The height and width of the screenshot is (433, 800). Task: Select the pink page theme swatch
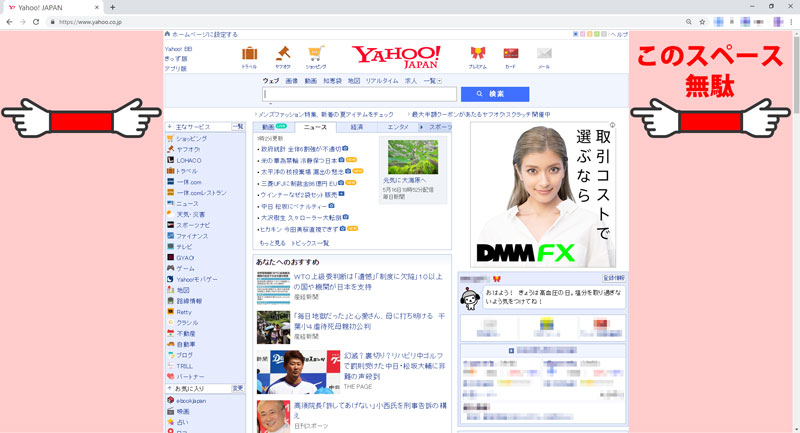click(582, 34)
